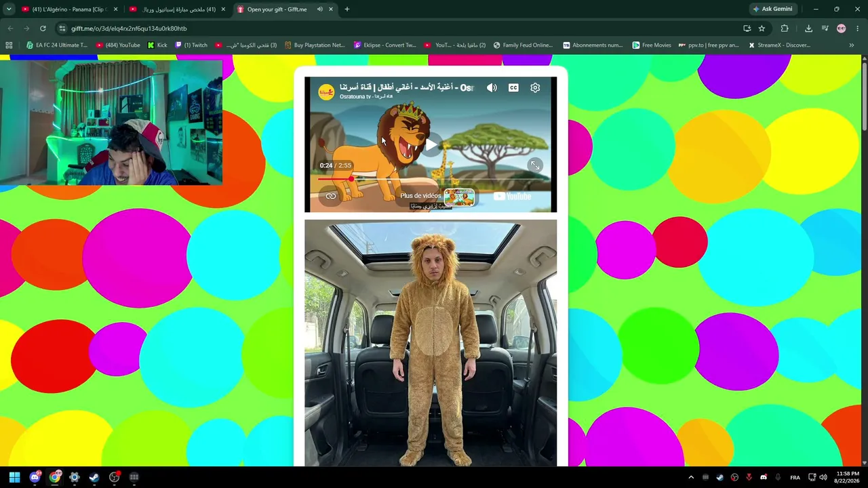
Task: Close the L'Algérino - Panama tab
Action: point(115,9)
